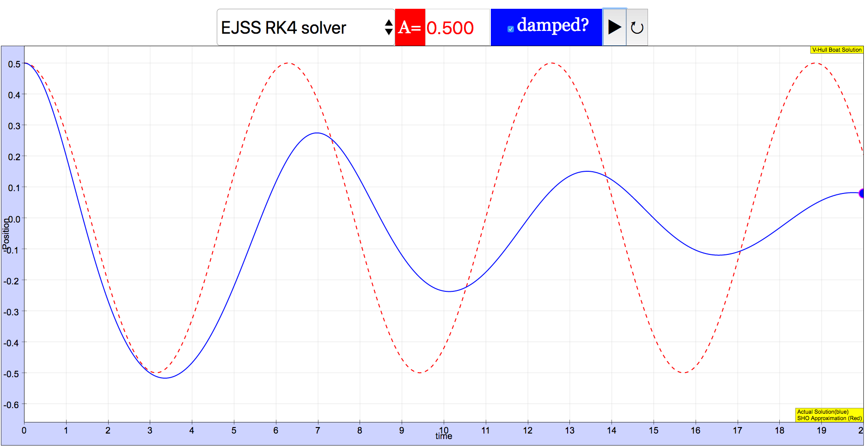868x446 pixels.
Task: Select the V-Hull Boat Solution title label
Action: pos(837,50)
